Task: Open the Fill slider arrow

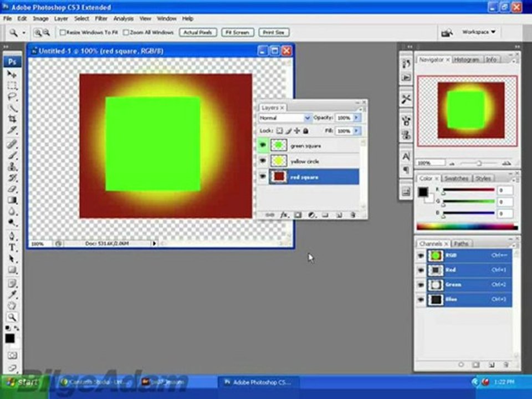Action: click(356, 131)
